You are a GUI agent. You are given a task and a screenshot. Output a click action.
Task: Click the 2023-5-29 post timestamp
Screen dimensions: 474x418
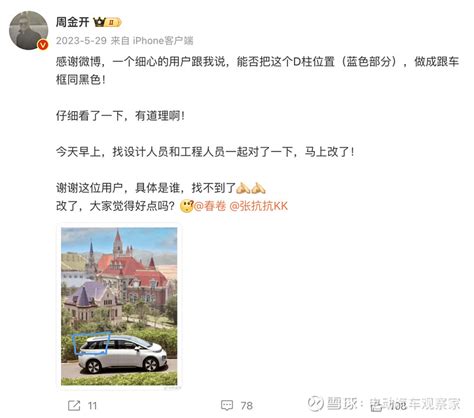pyautogui.click(x=81, y=41)
